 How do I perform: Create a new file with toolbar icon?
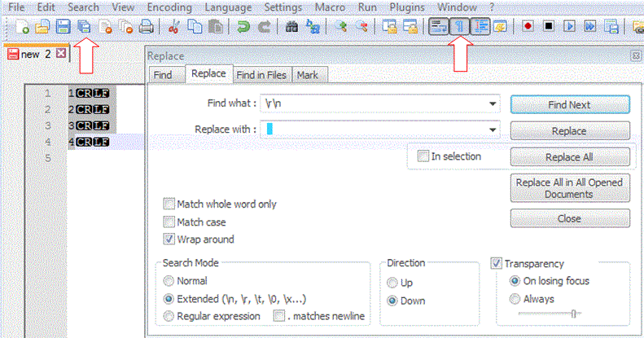[22, 27]
